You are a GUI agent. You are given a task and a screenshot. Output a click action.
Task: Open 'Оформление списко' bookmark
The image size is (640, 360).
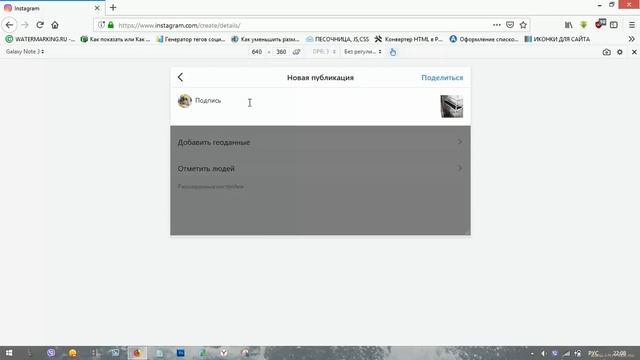pyautogui.click(x=484, y=39)
